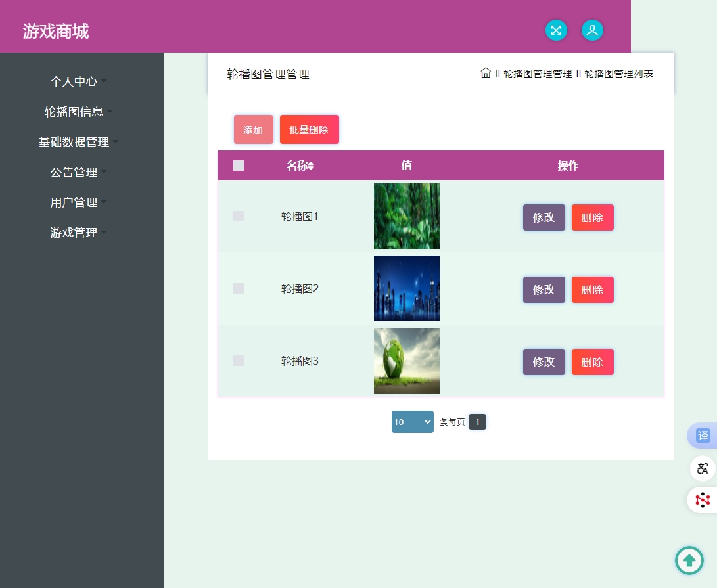
Task: Select the 文A language translate icon
Action: click(x=703, y=468)
